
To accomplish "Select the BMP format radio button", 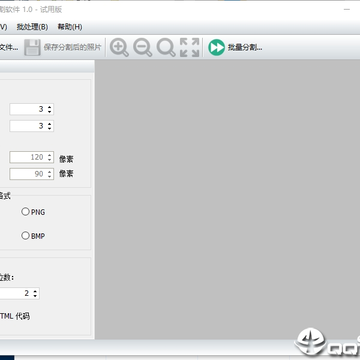I will point(25,236).
